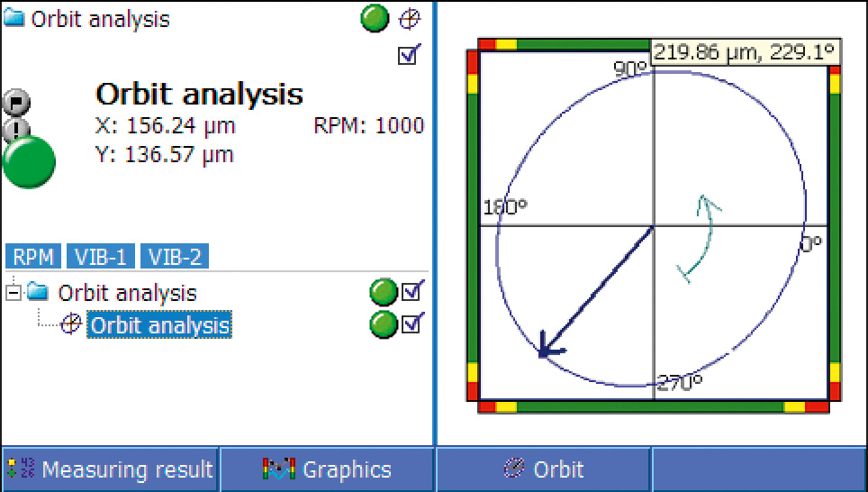The image size is (868, 492).
Task: Select the highlighted Orbit analysis measurement item
Action: point(159,324)
